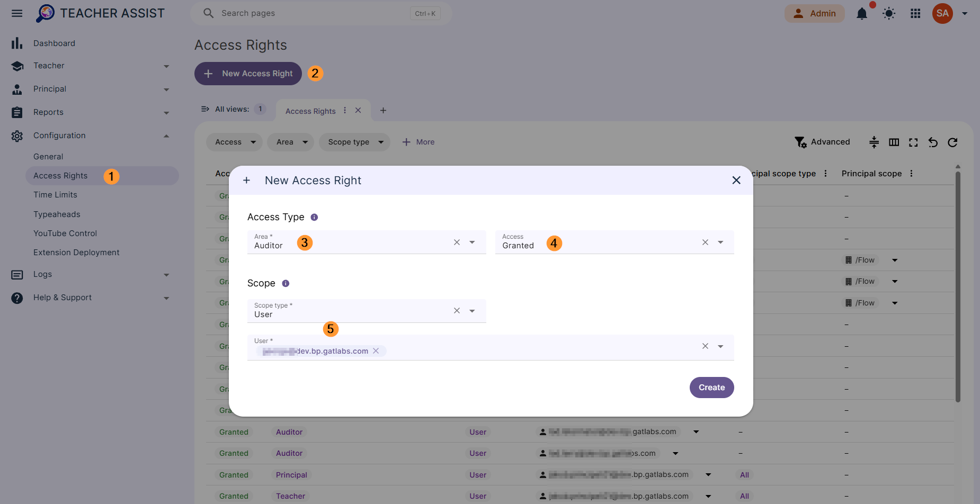Screen dimensions: 980x504
Task: Click the undo reset icon
Action: 933,142
